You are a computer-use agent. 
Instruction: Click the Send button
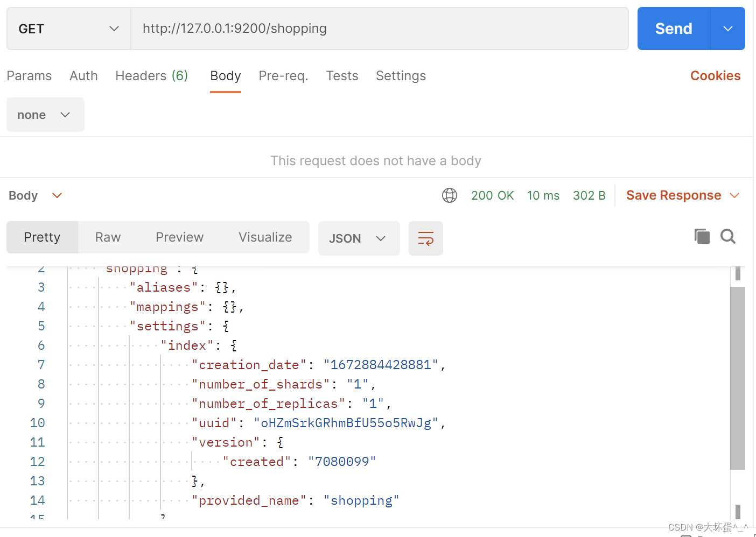click(x=674, y=29)
